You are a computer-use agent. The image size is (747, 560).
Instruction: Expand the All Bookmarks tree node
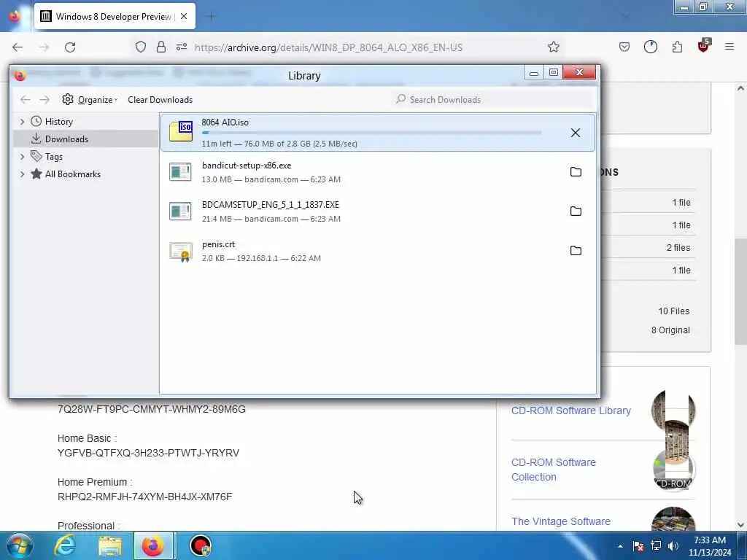point(22,174)
